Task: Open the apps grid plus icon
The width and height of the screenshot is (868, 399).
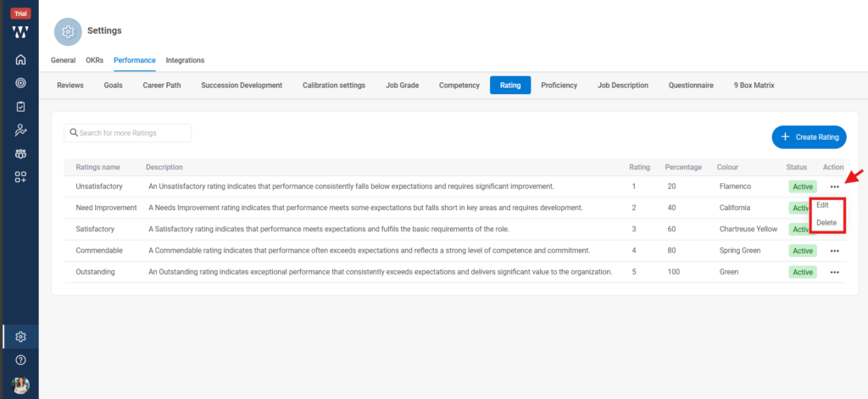Action: [20, 177]
